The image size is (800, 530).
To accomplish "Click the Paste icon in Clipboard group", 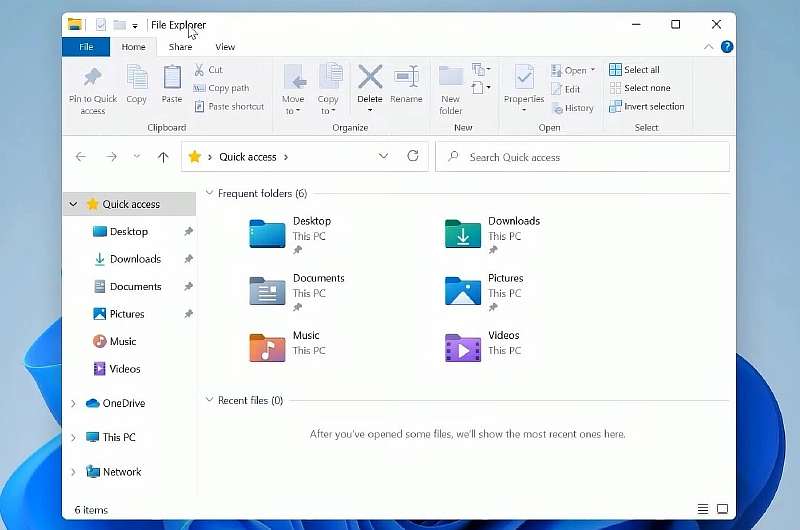I will coord(172,80).
